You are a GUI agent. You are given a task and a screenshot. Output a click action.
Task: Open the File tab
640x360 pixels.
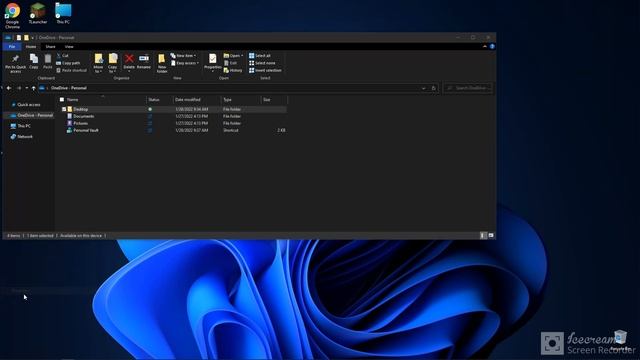coord(12,47)
